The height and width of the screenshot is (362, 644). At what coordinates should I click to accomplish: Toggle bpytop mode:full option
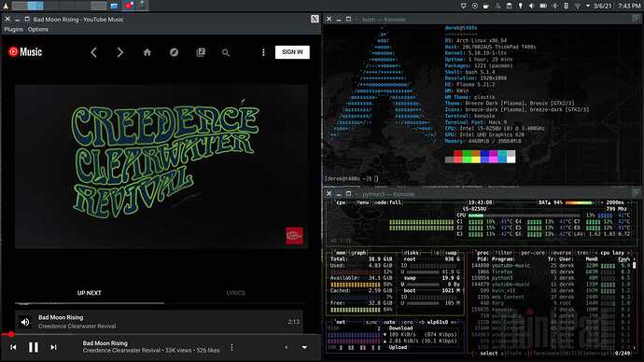click(387, 202)
